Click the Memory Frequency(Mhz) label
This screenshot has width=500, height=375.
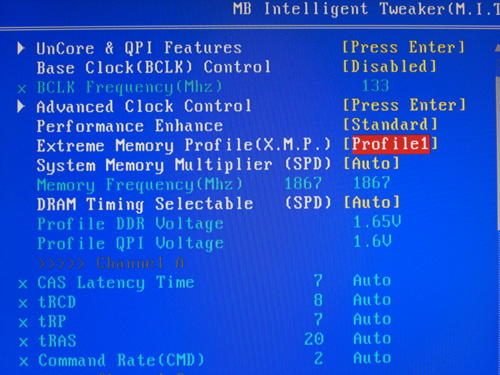pos(140,185)
